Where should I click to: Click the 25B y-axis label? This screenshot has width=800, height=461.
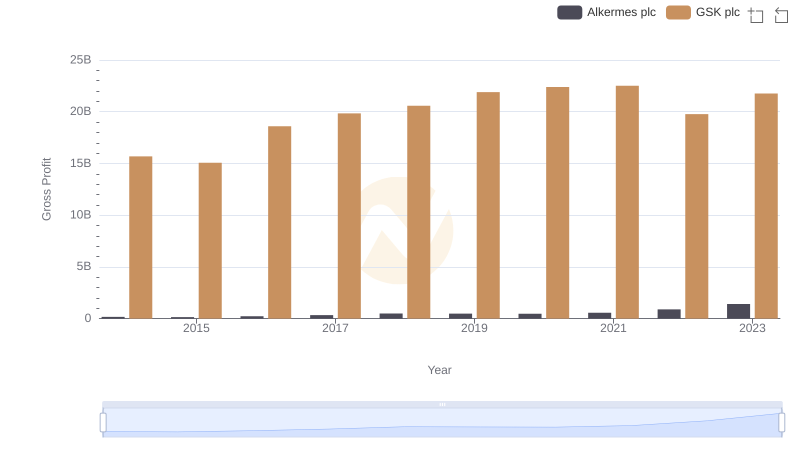81,60
